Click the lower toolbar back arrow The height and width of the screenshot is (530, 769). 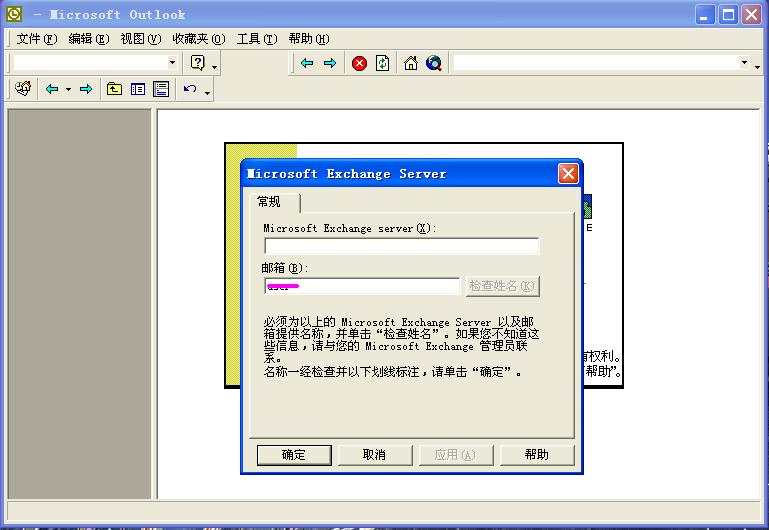point(52,89)
